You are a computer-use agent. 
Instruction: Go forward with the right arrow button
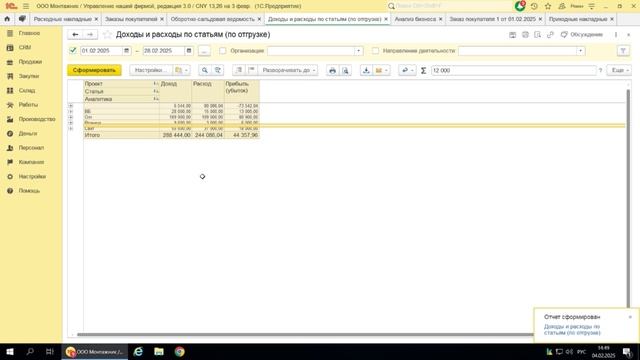click(x=90, y=35)
